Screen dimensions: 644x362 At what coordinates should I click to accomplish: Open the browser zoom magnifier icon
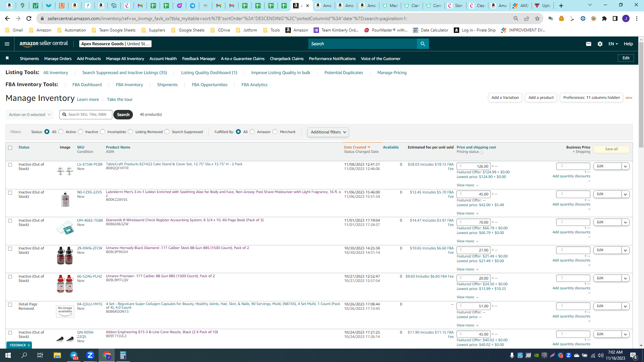tap(516, 18)
